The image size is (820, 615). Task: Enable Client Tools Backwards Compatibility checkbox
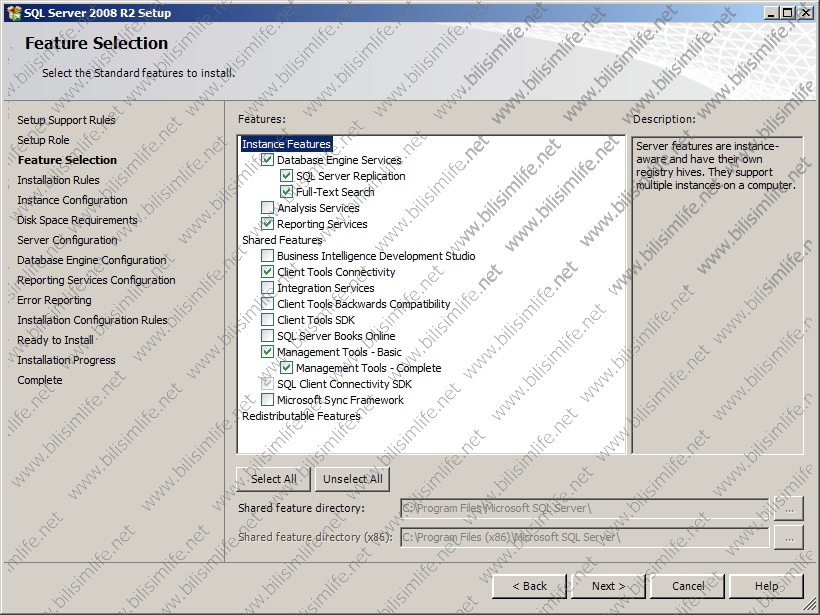(267, 304)
